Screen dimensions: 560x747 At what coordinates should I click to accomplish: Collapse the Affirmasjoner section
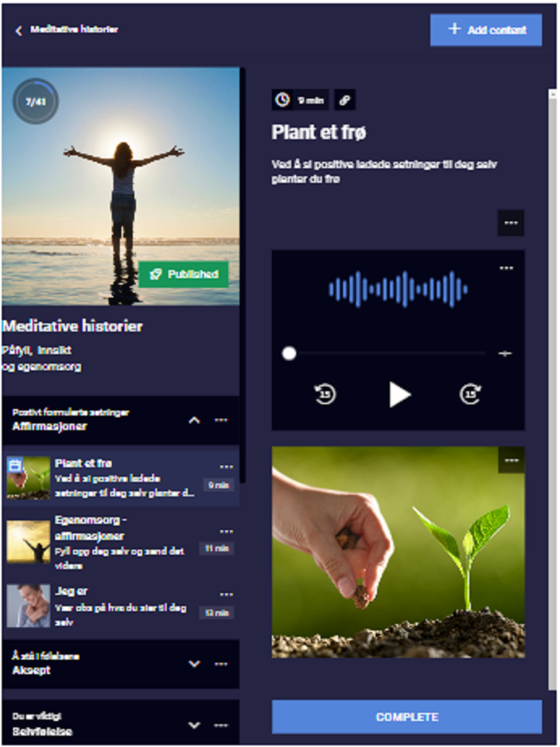click(x=194, y=420)
